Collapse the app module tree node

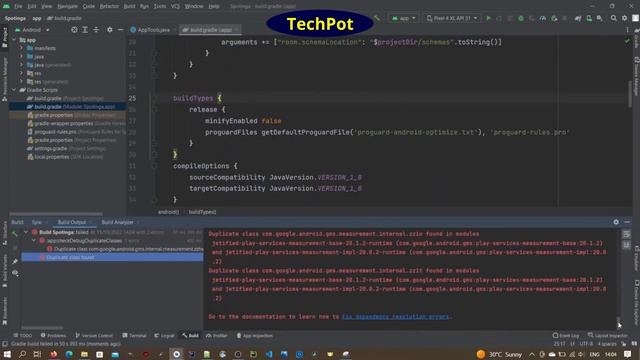[x=14, y=40]
